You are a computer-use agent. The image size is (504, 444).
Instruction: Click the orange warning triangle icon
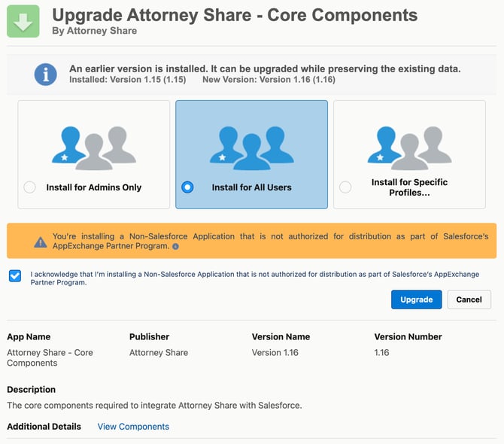[x=41, y=242]
